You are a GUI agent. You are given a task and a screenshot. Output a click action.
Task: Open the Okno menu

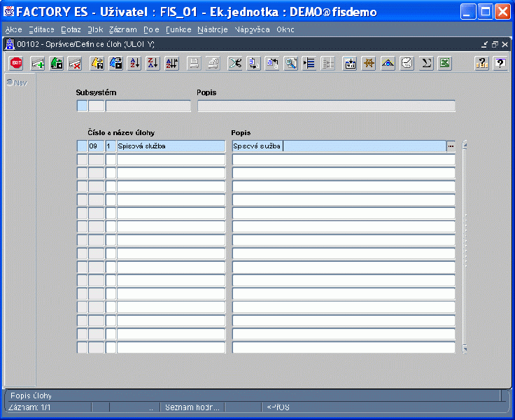[285, 29]
